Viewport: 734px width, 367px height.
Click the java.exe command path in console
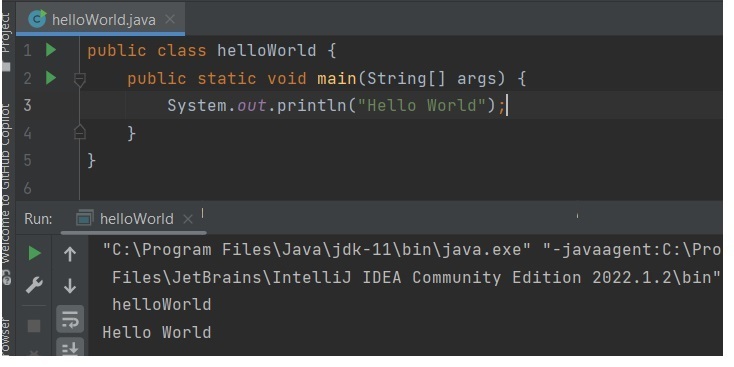(317, 250)
